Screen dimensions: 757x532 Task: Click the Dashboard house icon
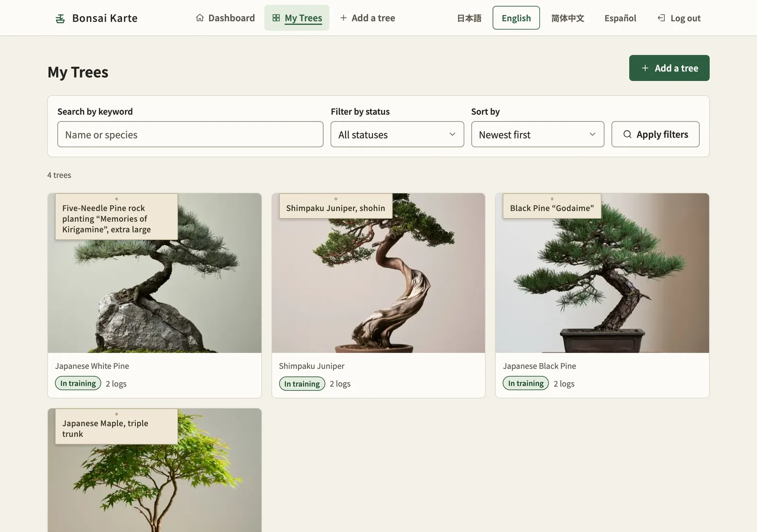200,18
